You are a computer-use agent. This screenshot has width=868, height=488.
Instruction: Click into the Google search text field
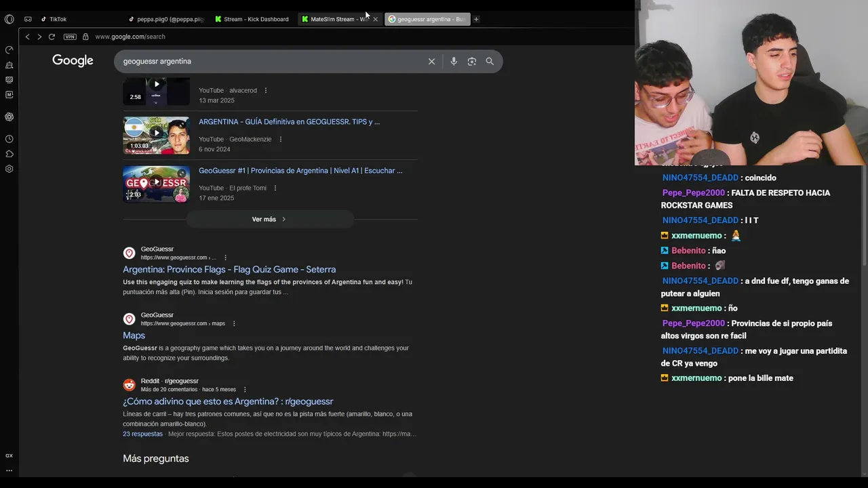pyautogui.click(x=271, y=61)
